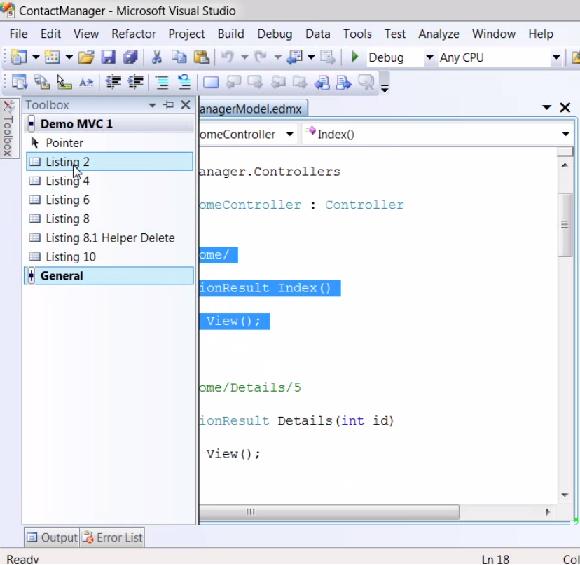580x565 pixels.
Task: Open the Any CPU platform dropdown
Action: click(x=556, y=57)
